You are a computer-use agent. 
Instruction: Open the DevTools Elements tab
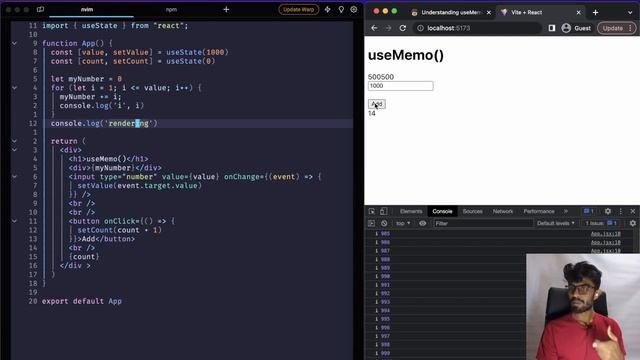[411, 211]
